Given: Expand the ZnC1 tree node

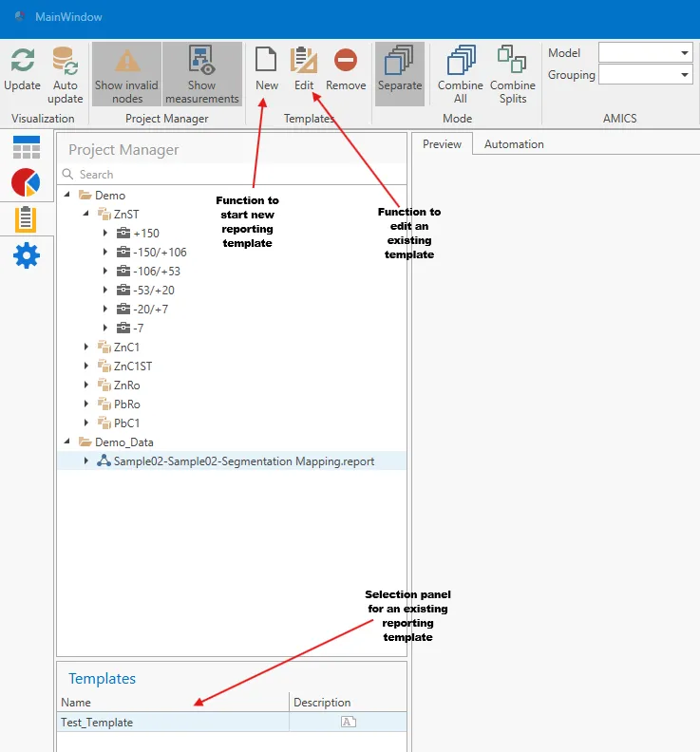Looking at the screenshot, I should (x=86, y=347).
